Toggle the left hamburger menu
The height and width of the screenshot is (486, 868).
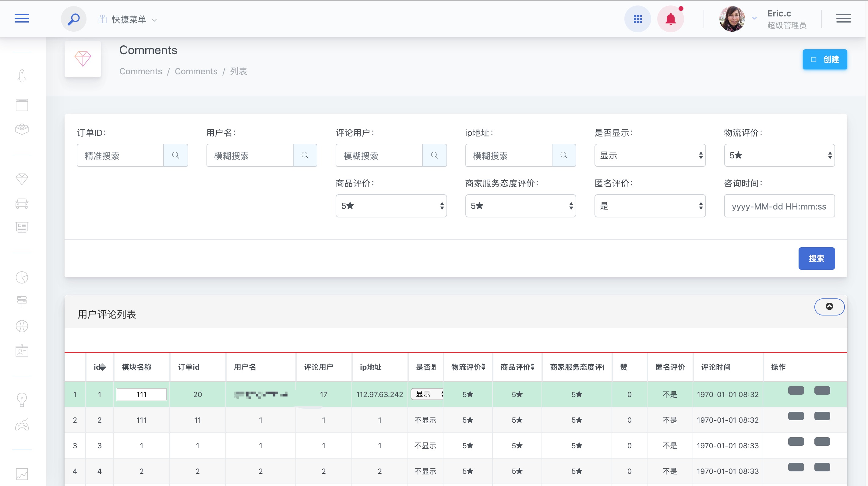(x=22, y=19)
